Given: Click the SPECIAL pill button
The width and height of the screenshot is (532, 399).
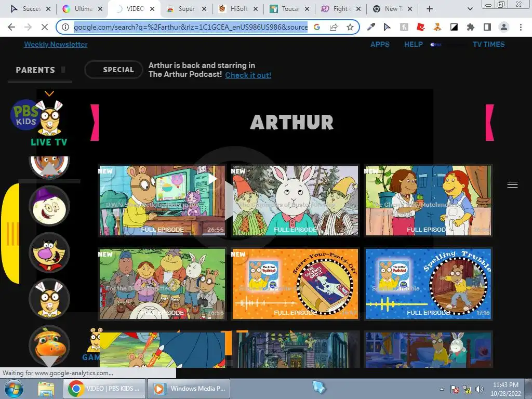Looking at the screenshot, I should (114, 70).
